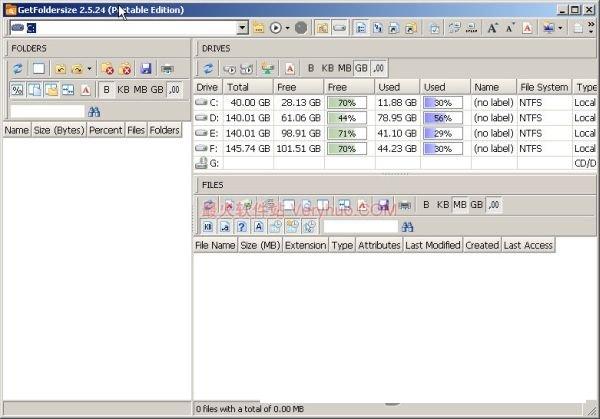Screen dimensions: 600x419
Task: Click the refresh icon in Folders toolbar
Action: click(17, 69)
